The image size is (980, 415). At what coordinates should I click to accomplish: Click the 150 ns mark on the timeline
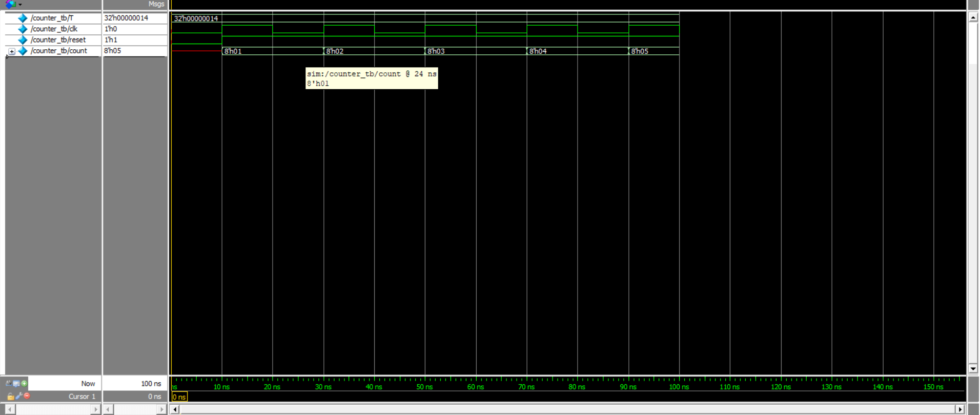click(x=933, y=387)
